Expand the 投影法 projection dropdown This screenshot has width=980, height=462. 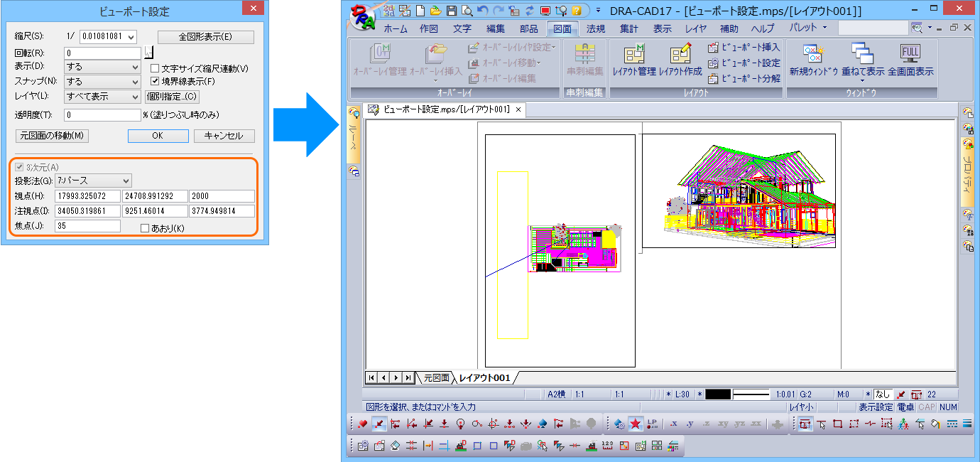click(93, 181)
